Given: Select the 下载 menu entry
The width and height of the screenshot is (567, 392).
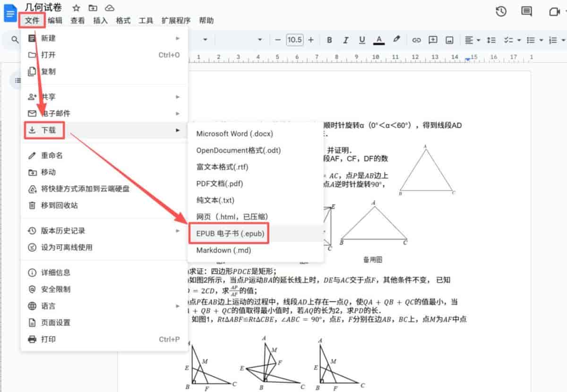Looking at the screenshot, I should 104,130.
